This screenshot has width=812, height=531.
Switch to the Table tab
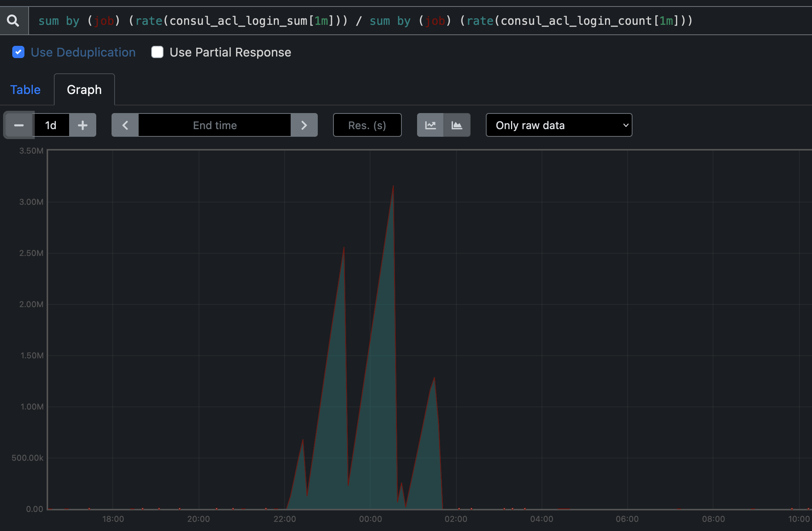tap(25, 89)
